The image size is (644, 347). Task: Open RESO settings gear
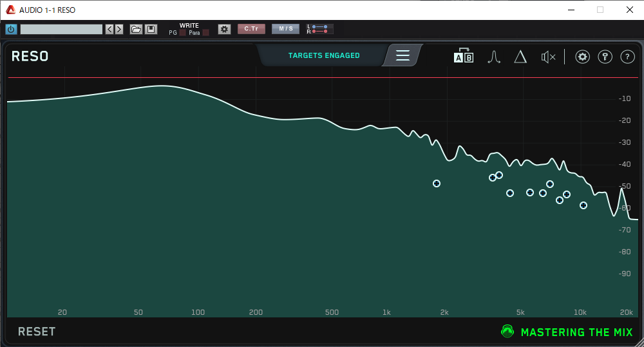[582, 57]
